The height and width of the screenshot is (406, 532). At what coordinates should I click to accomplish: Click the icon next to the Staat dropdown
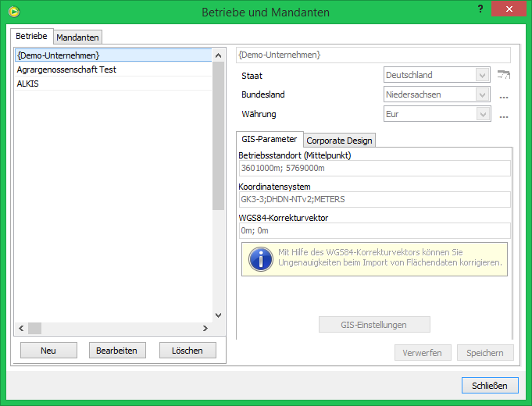pyautogui.click(x=504, y=76)
